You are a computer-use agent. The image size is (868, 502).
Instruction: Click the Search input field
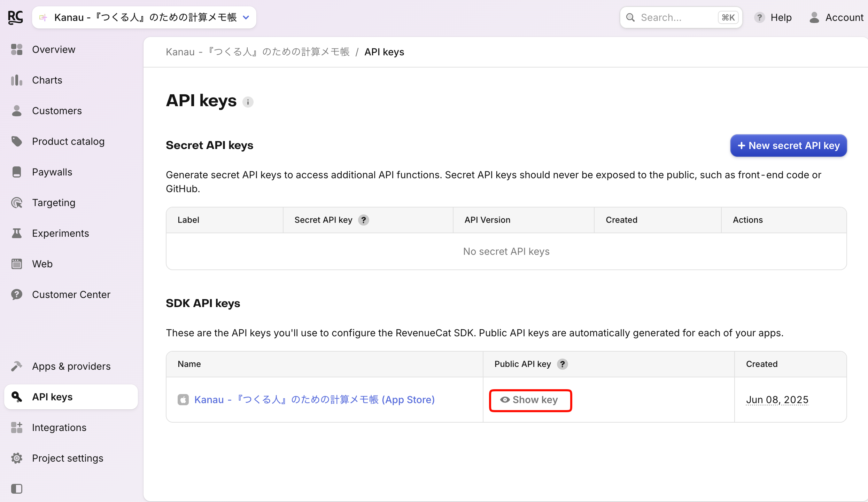pos(681,17)
